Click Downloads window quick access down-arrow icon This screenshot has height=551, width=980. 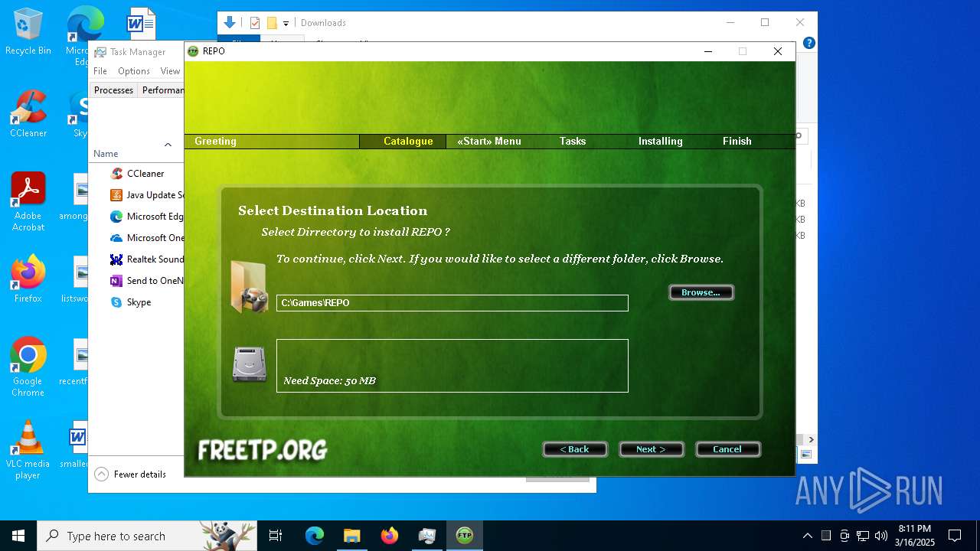(x=229, y=23)
